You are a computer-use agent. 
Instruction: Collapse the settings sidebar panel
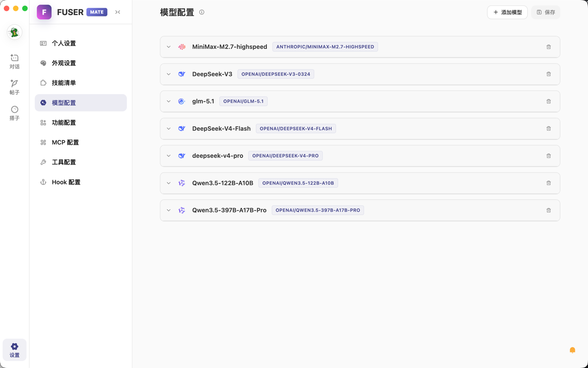coord(118,12)
